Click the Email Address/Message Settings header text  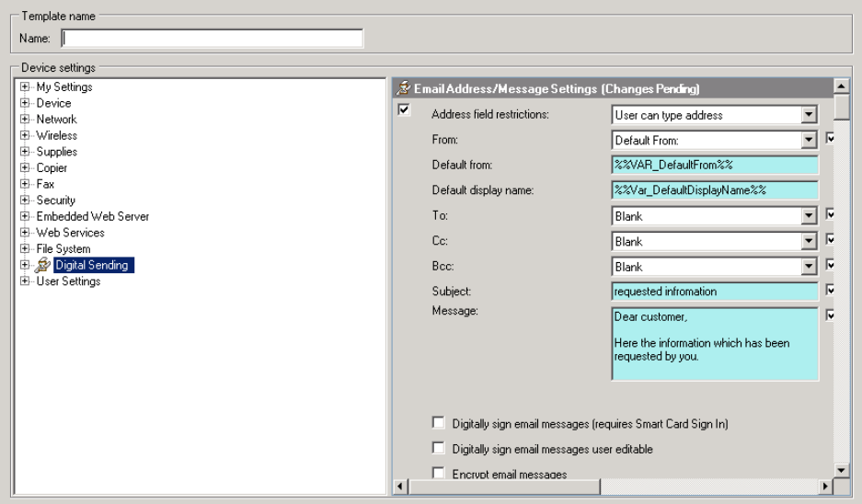click(x=557, y=88)
